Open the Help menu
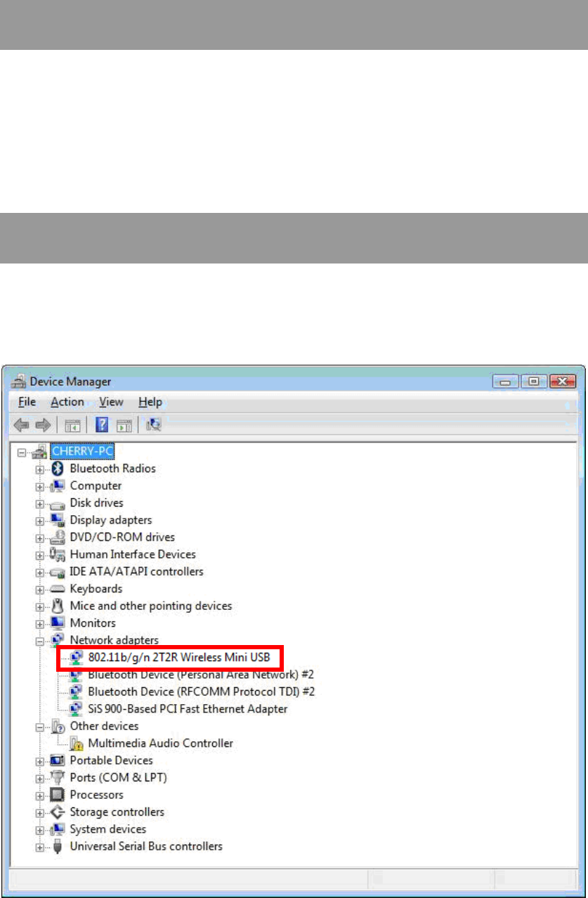 click(x=150, y=402)
